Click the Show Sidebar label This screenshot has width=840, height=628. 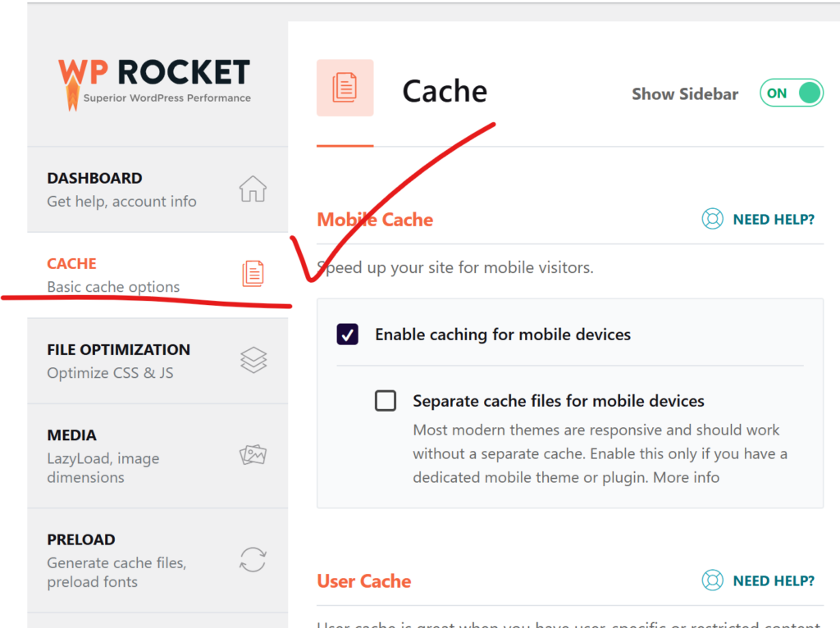click(685, 93)
